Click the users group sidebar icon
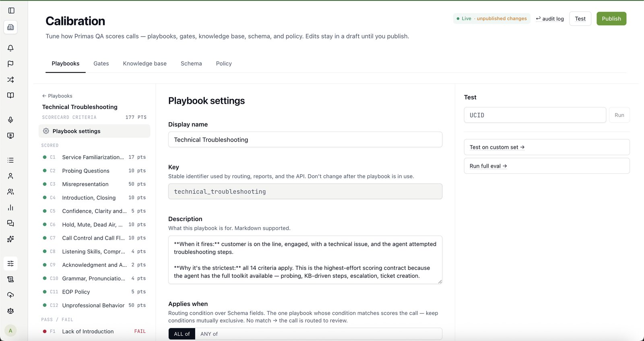Screen dimensions: 644x341 point(10,192)
